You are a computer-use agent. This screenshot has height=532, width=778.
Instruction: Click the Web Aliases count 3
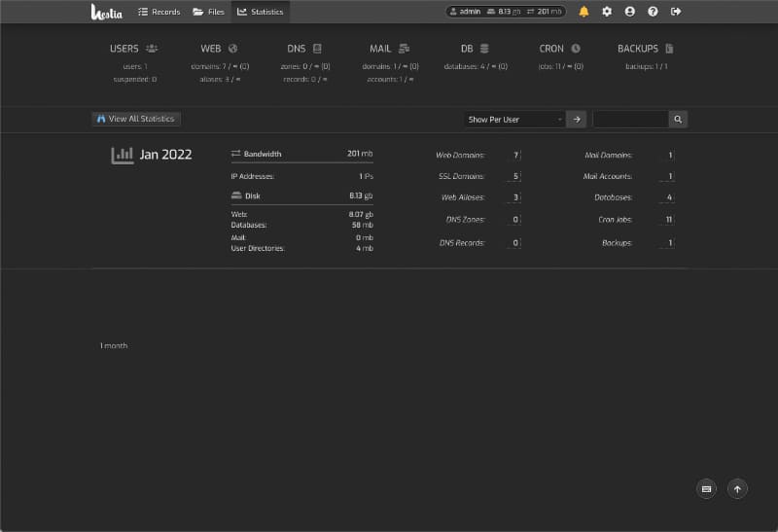515,197
